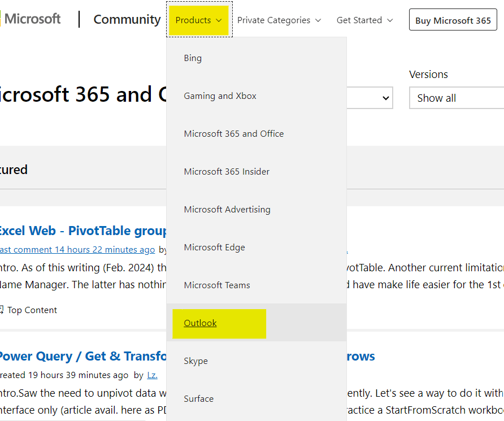Open Outlook from the Products menu
The height and width of the screenshot is (421, 504).
click(200, 323)
